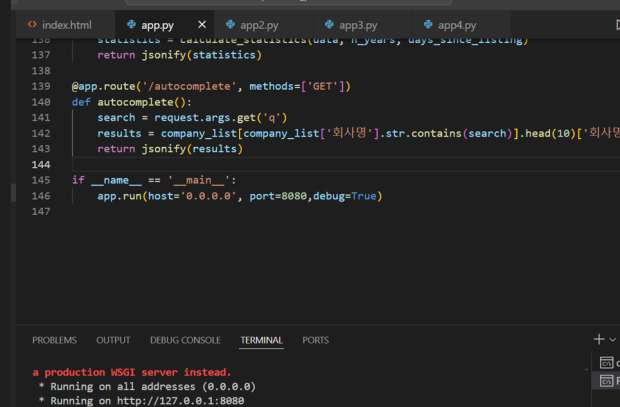Image resolution: width=620 pixels, height=407 pixels.
Task: Click host '0.0.0.0' string on line 146
Action: [208, 196]
